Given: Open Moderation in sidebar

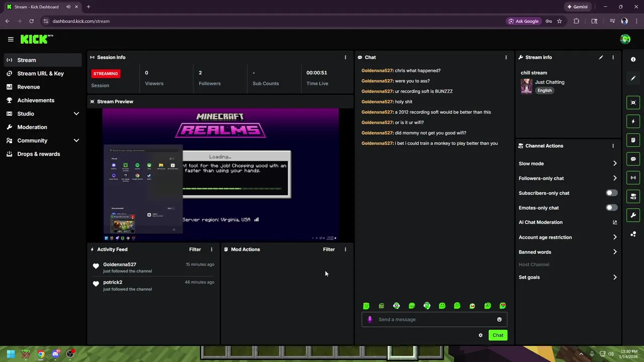Looking at the screenshot, I should point(43,127).
